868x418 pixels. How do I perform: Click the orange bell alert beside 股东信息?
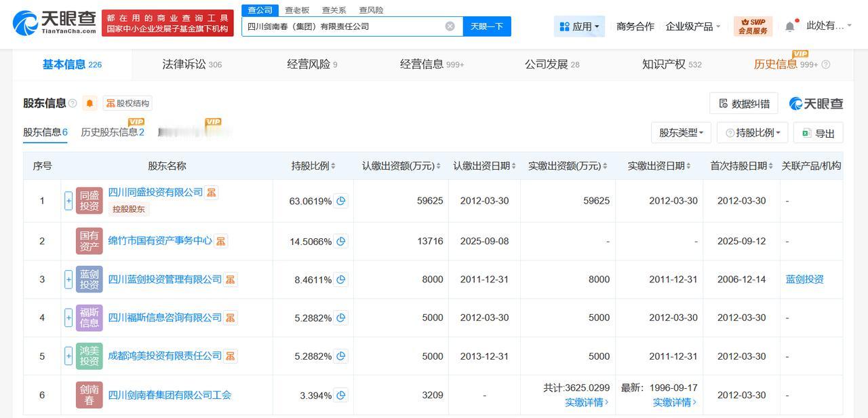point(90,103)
